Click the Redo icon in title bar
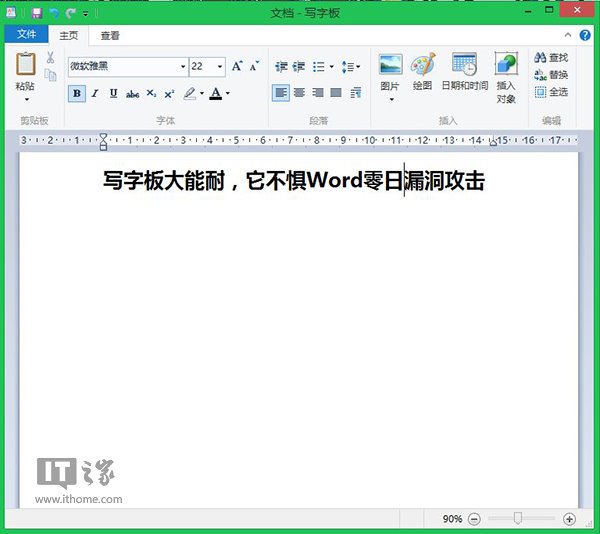The height and width of the screenshot is (534, 600). point(70,13)
